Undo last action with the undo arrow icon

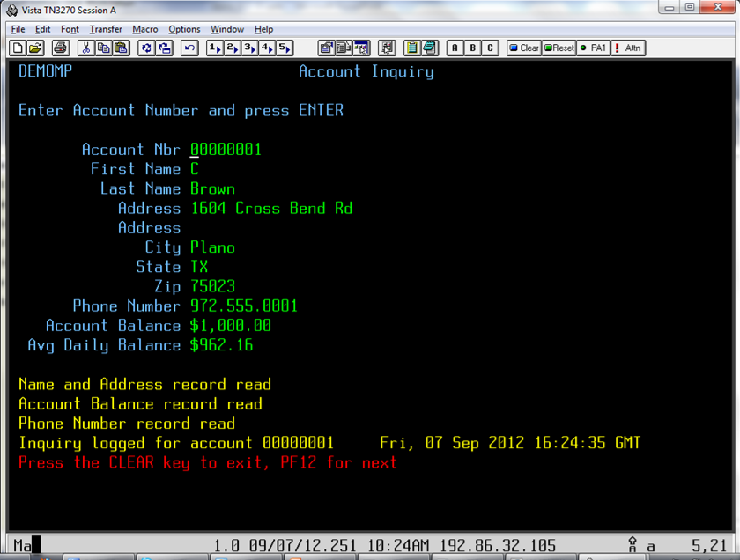tap(189, 48)
